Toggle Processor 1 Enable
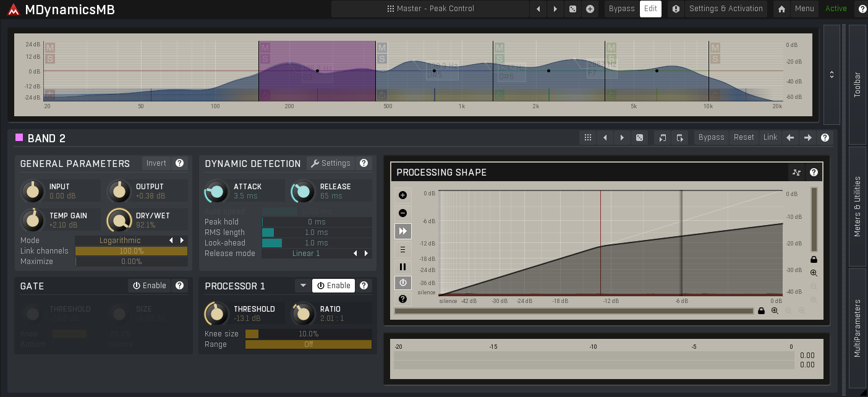868x397 pixels. (333, 286)
